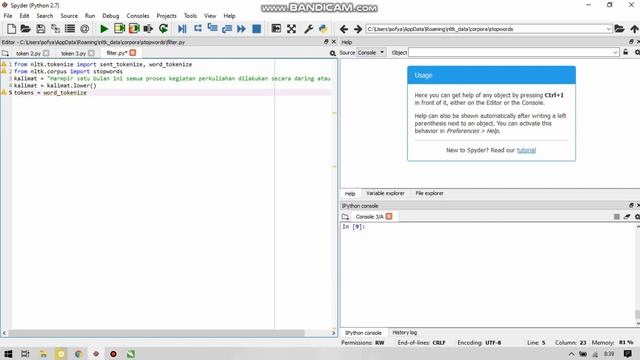Click the IPython console input prompt

[x=354, y=227]
